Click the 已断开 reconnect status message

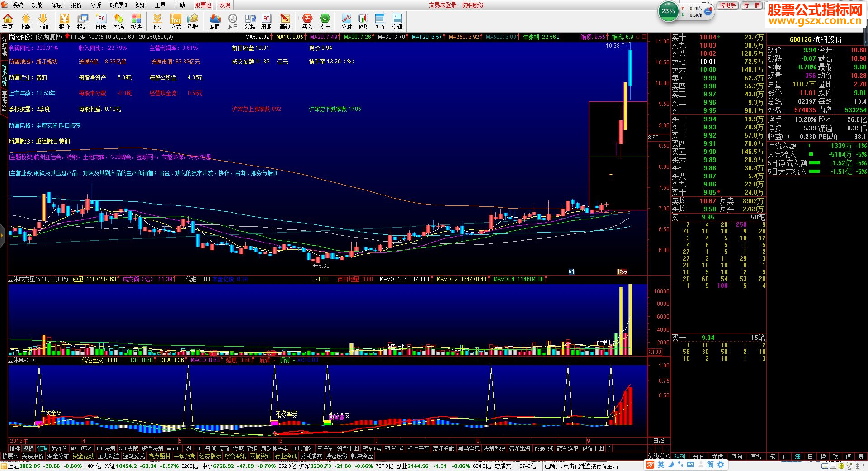click(581, 466)
